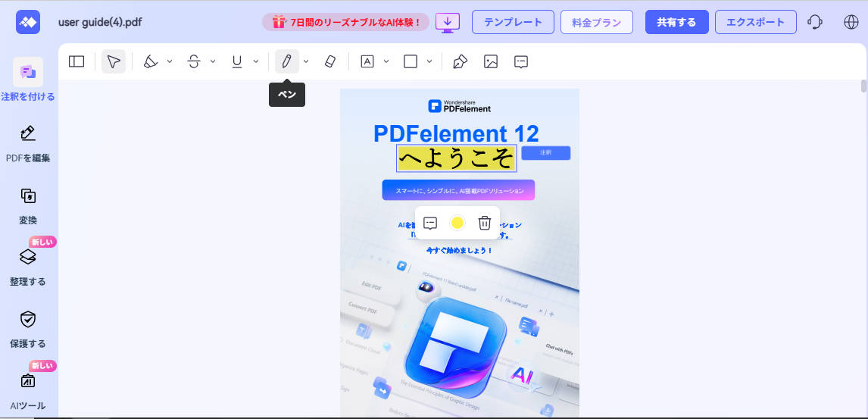
Task: Click the 注釈 label in the PDF page
Action: point(546,153)
